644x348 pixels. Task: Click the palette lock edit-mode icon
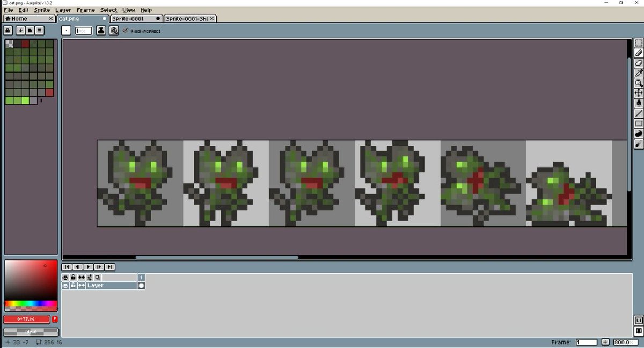[x=8, y=31]
